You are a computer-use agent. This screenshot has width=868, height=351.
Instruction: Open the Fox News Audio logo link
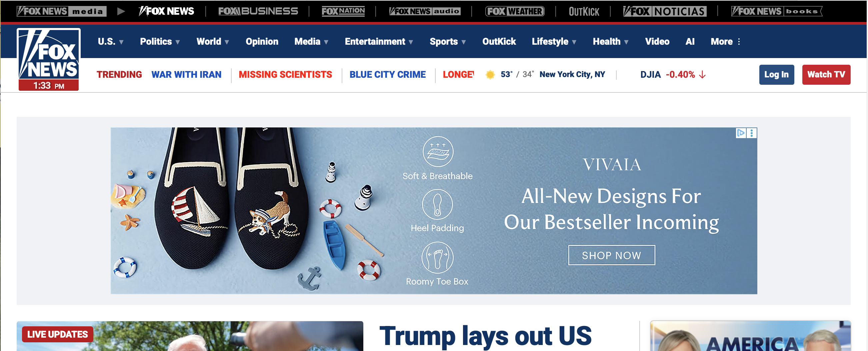425,11
